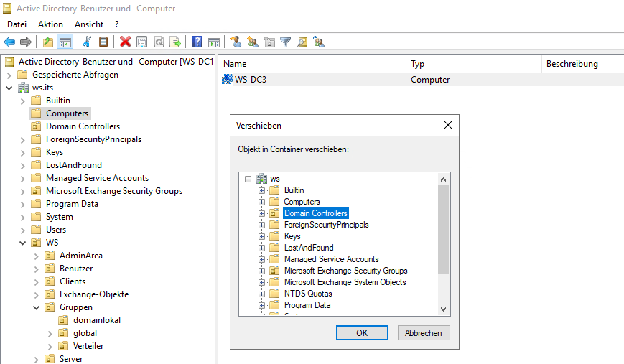Select the WS-DC3 computer entry
This screenshot has width=624, height=364.
pos(251,79)
